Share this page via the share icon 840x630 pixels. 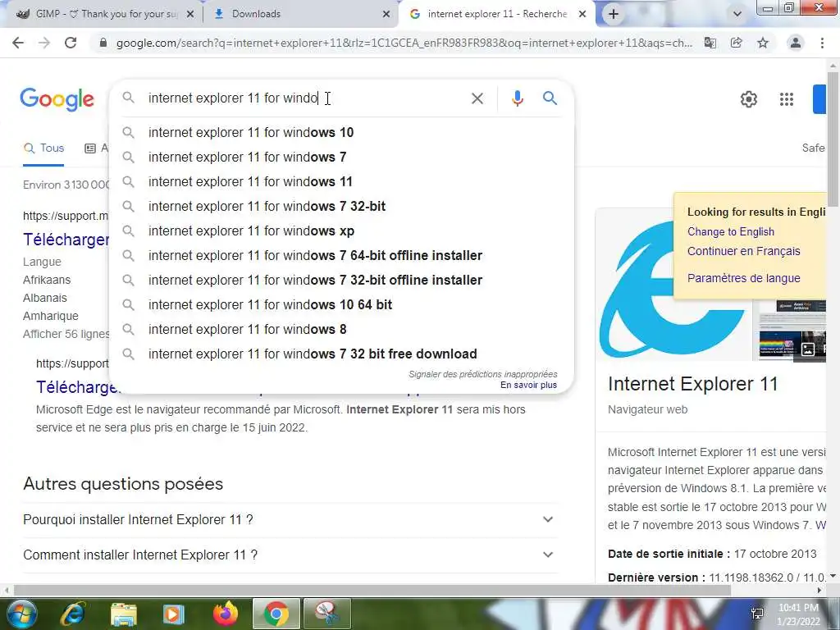click(737, 43)
